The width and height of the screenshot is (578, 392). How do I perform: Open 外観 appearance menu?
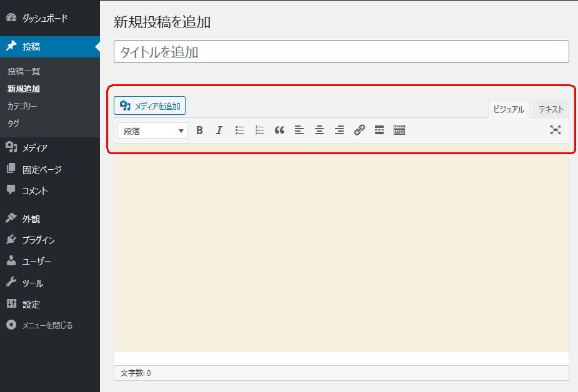(x=50, y=219)
